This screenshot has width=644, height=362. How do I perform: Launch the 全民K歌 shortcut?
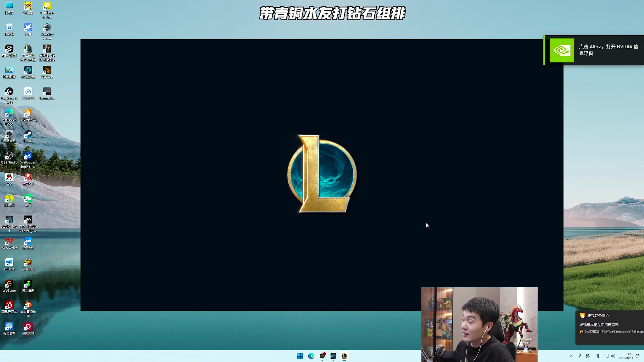pos(28,179)
